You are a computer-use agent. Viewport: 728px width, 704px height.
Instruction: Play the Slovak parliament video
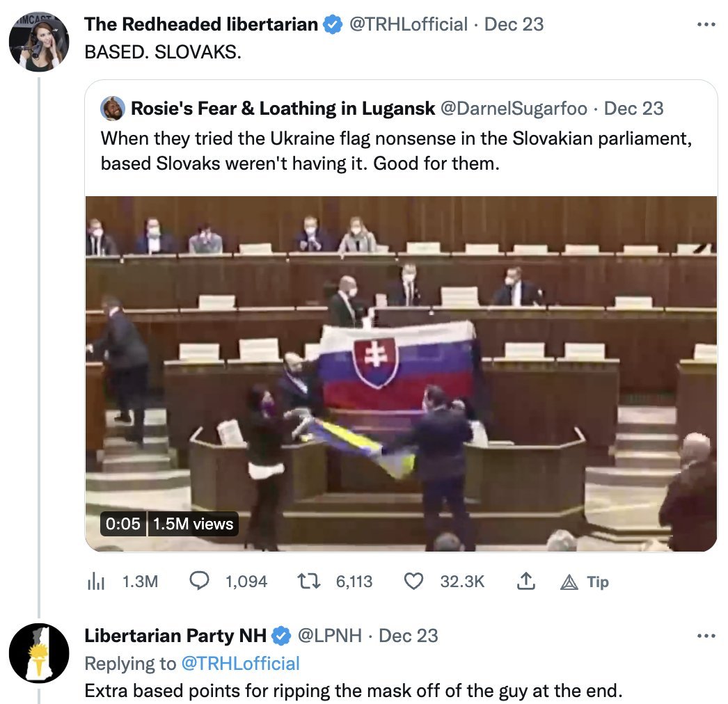tap(401, 374)
